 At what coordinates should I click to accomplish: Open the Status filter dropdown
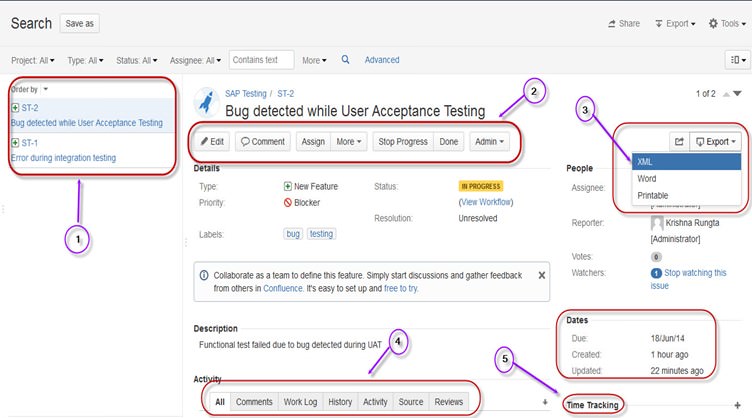tap(134, 61)
